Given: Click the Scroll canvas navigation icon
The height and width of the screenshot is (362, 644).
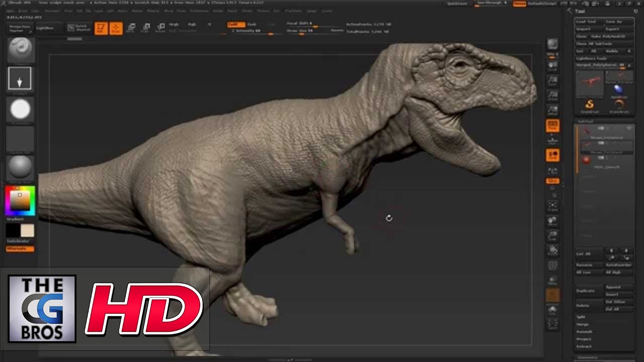Looking at the screenshot, I should point(552,65).
